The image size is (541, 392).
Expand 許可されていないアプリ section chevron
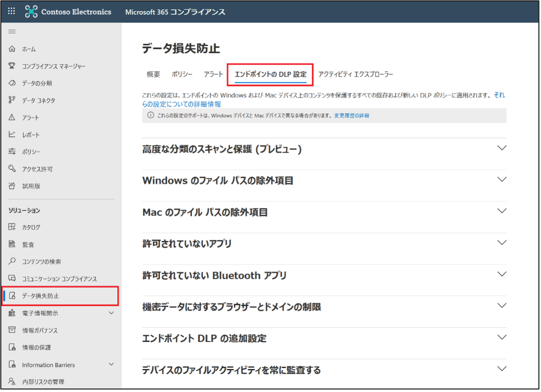(502, 242)
